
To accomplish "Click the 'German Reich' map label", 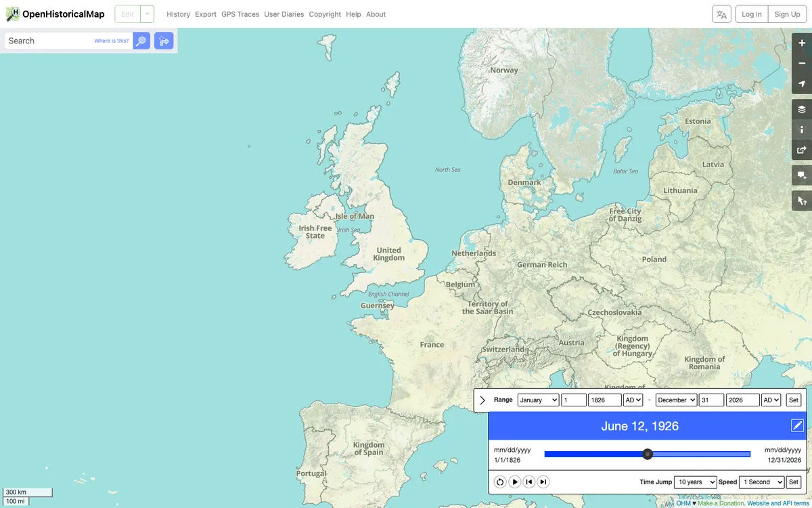I will pyautogui.click(x=542, y=265).
